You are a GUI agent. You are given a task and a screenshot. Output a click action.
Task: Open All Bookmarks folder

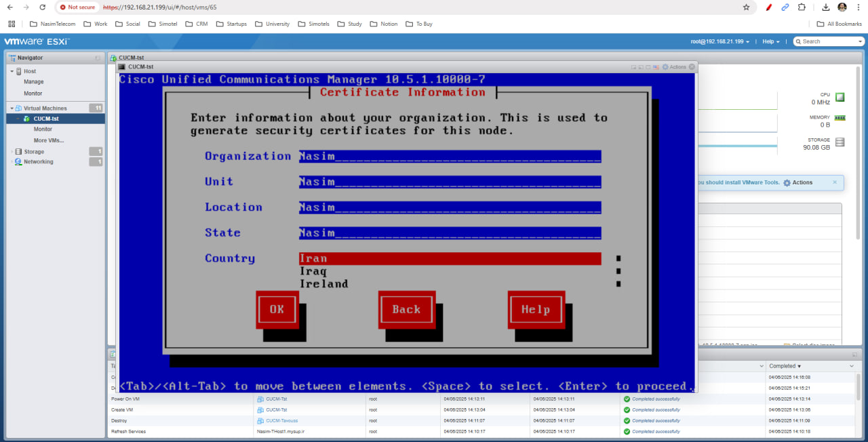tap(840, 24)
